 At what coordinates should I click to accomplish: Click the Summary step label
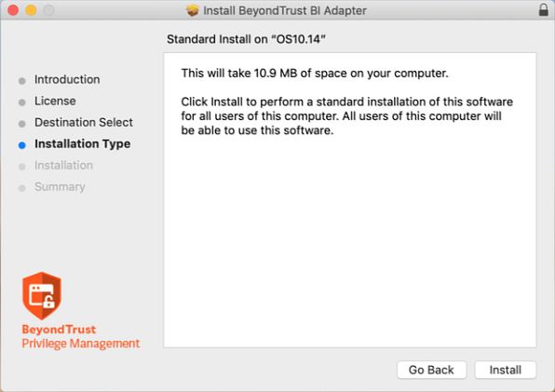click(60, 187)
